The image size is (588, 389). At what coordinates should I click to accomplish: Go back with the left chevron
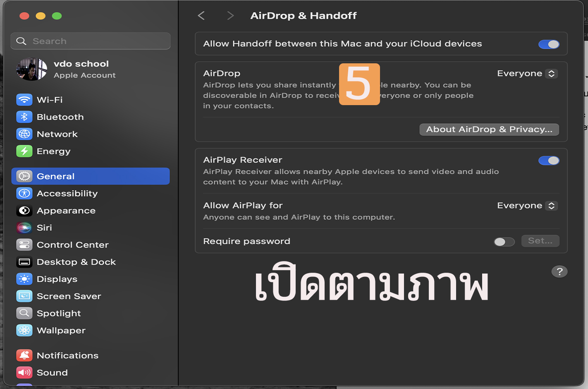pos(201,16)
